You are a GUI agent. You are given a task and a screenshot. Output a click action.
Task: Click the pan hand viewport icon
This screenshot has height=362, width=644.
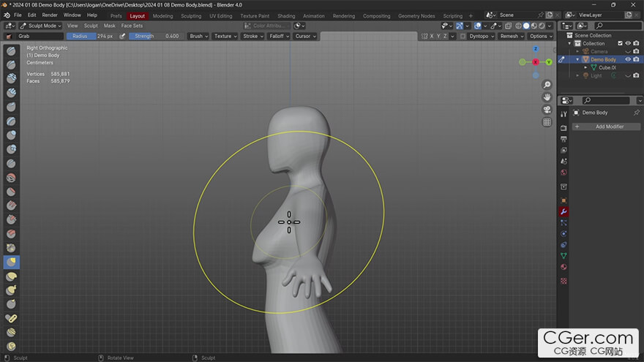coord(547,97)
